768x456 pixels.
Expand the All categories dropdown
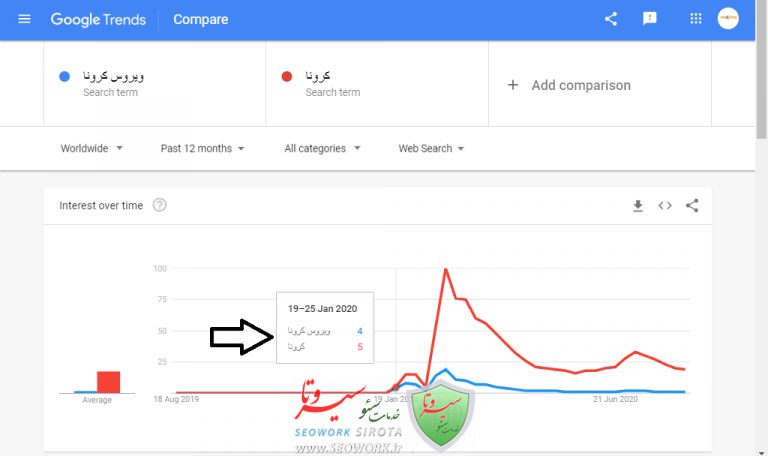point(322,149)
